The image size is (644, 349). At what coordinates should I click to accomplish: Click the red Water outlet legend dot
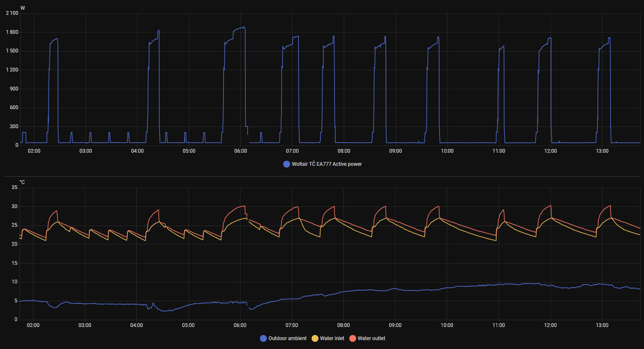pyautogui.click(x=353, y=338)
